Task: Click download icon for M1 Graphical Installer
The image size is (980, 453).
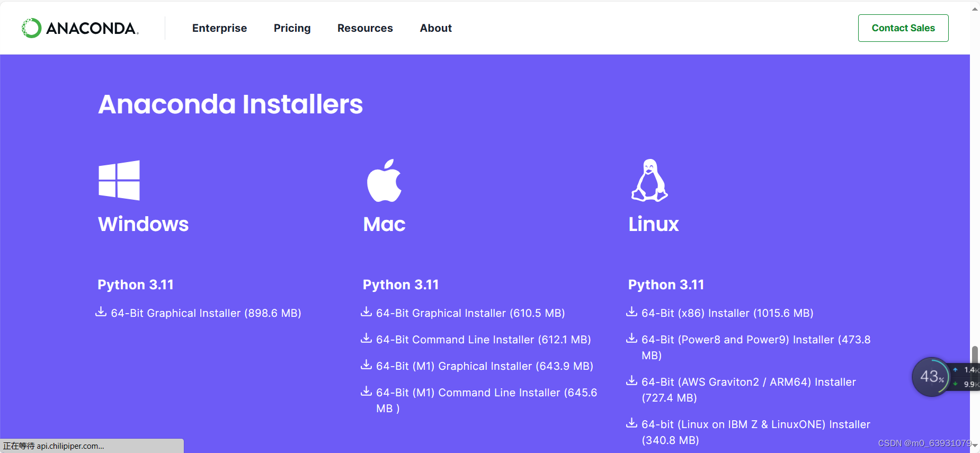Action: coord(366,365)
